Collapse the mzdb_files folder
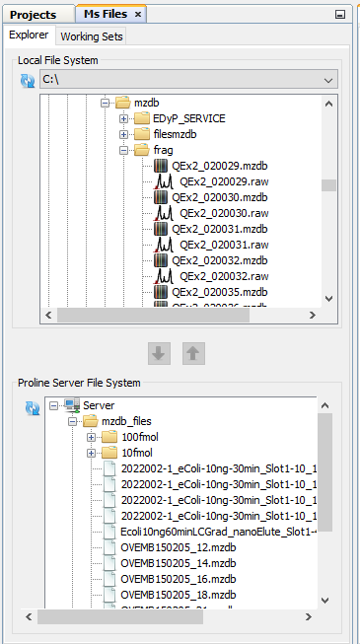This screenshot has width=360, height=644. (73, 421)
